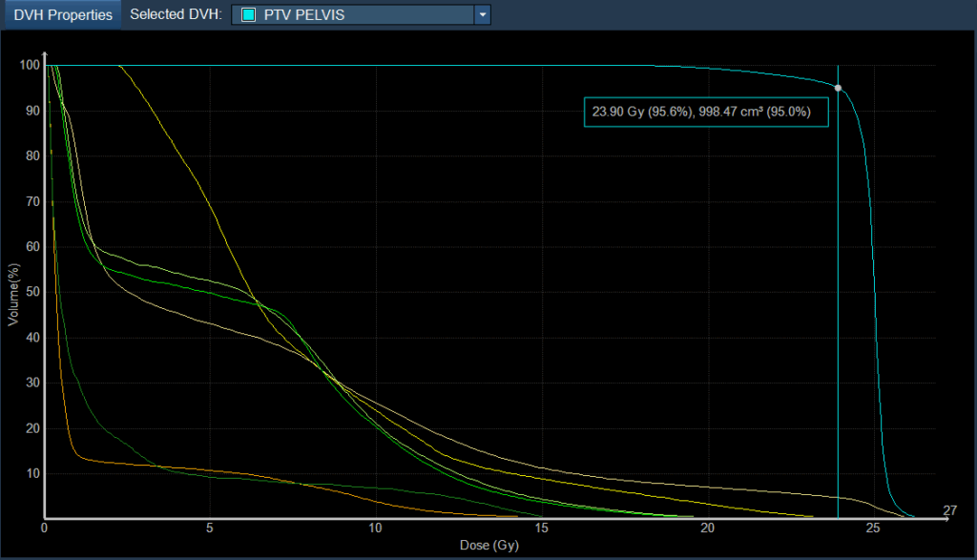
Task: Click the dropdown arrow beside PTV PELVIS
Action: click(x=483, y=15)
